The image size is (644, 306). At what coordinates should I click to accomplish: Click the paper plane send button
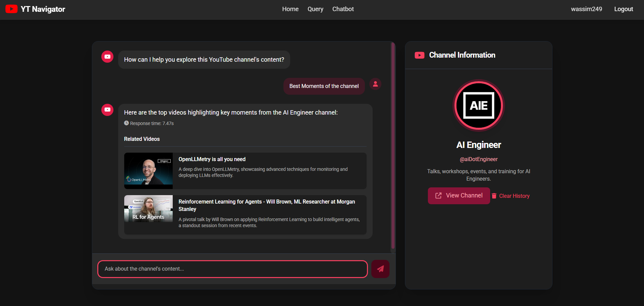pos(380,269)
